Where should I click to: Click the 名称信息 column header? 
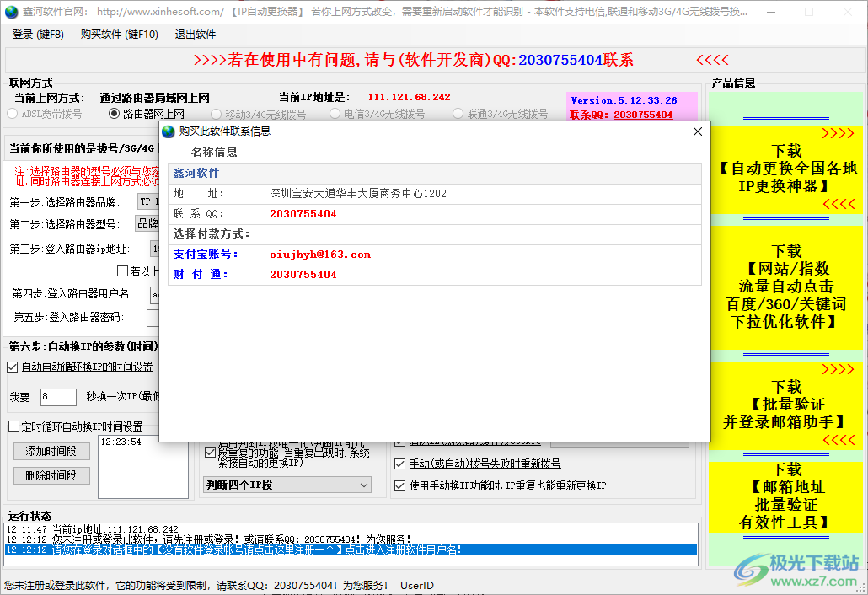click(214, 153)
